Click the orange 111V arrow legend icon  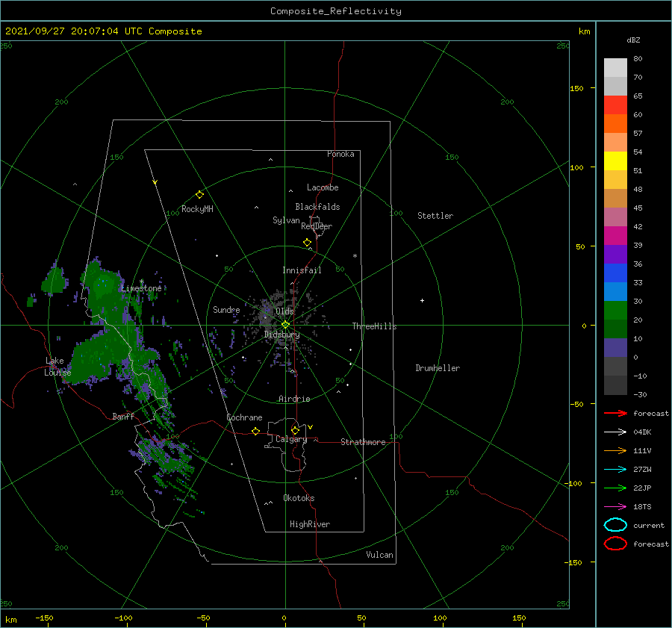(x=615, y=450)
